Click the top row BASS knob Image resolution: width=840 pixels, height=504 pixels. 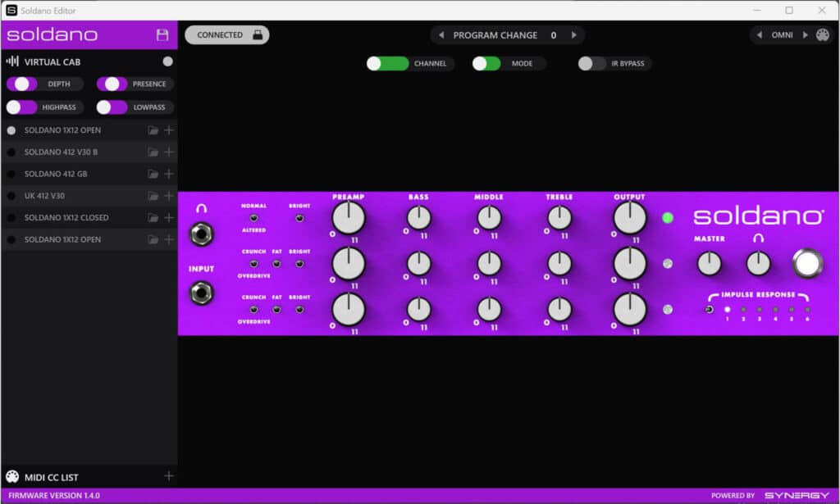pyautogui.click(x=418, y=218)
